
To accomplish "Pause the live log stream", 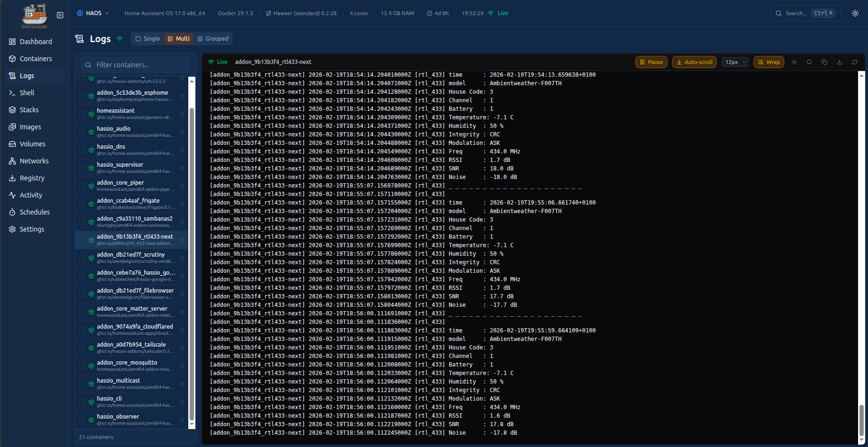I will pos(651,62).
